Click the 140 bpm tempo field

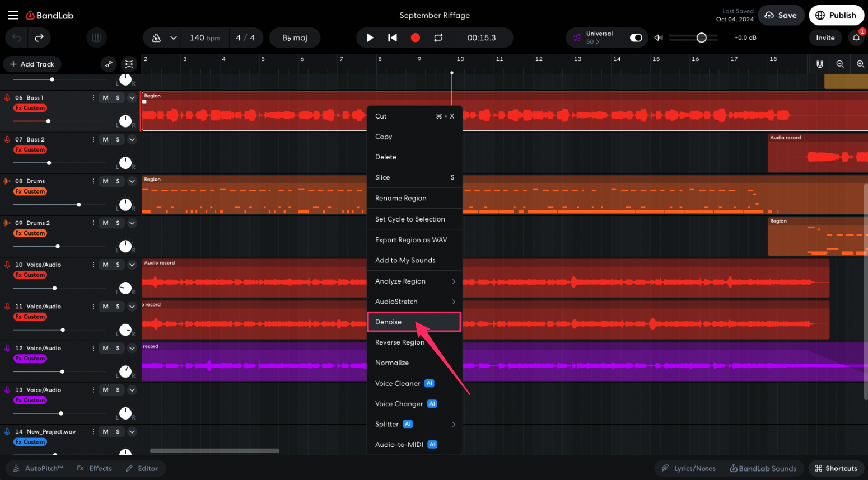[204, 37]
